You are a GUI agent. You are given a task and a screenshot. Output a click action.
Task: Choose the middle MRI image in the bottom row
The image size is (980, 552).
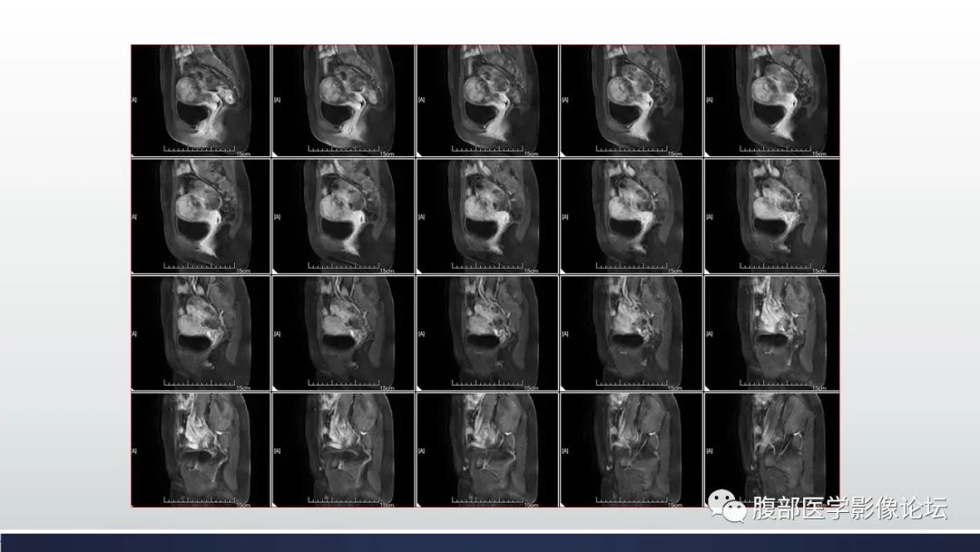click(x=487, y=448)
